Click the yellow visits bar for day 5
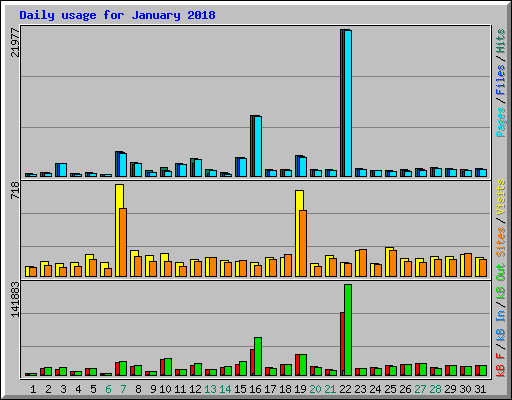This screenshot has height=400, width=512. point(88,265)
